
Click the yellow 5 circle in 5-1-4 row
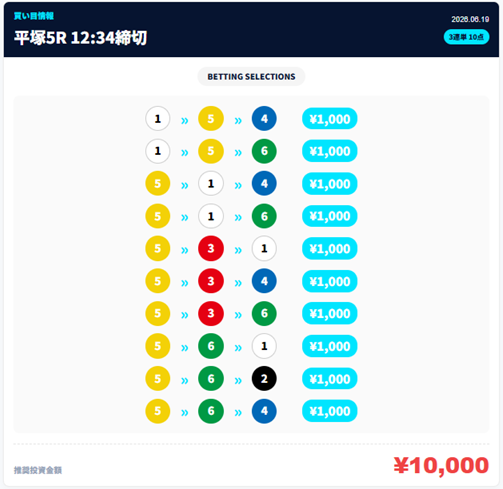click(x=158, y=183)
